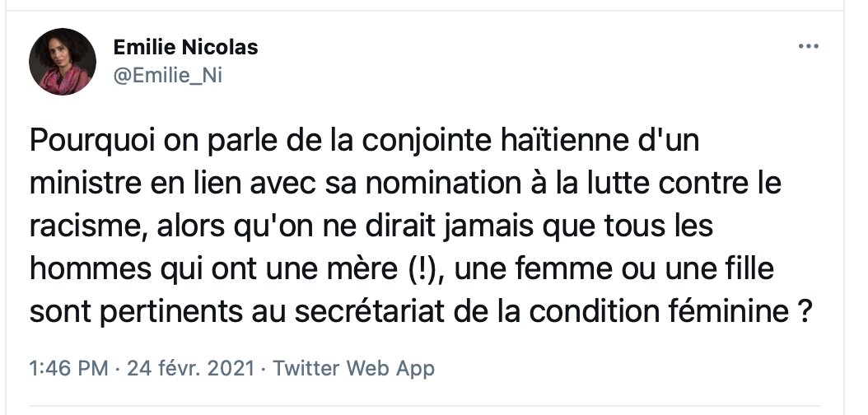This screenshot has height=415, width=868.
Task: Visit the @Emilie_Ni handle profile
Action: (x=167, y=75)
